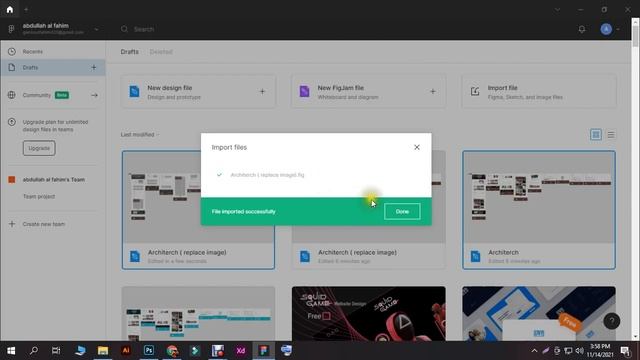The width and height of the screenshot is (640, 360).
Task: Open the Squid Game website design file
Action: (369, 313)
